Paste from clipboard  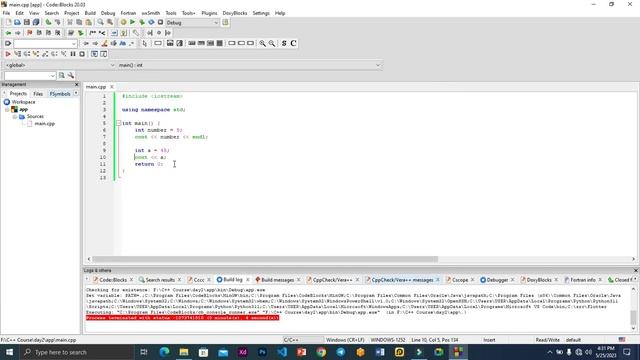tap(88, 22)
